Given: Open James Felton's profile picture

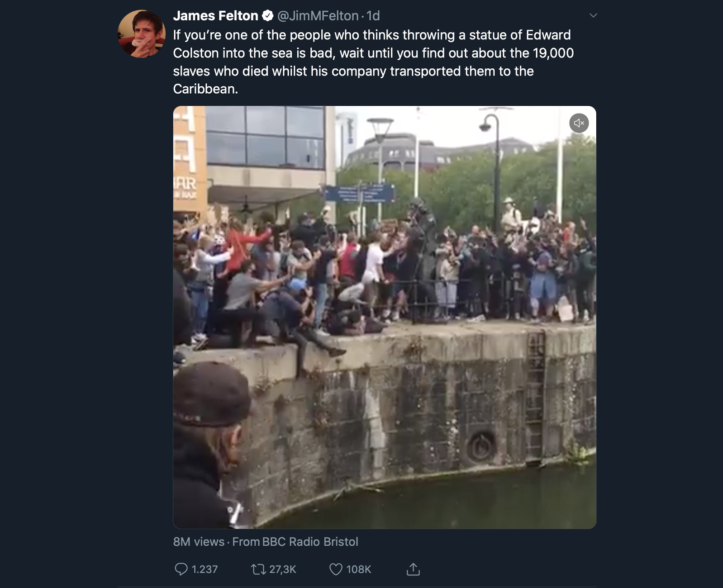Looking at the screenshot, I should click(142, 34).
